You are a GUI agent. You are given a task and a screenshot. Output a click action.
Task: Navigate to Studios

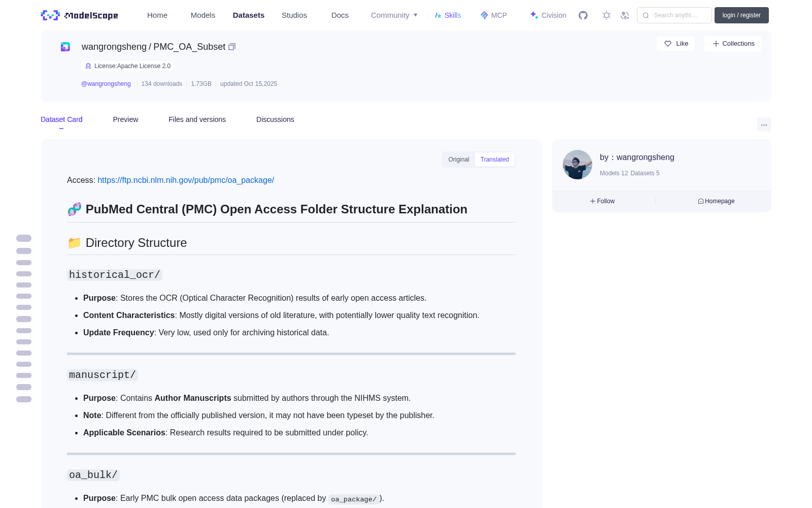pyautogui.click(x=294, y=15)
